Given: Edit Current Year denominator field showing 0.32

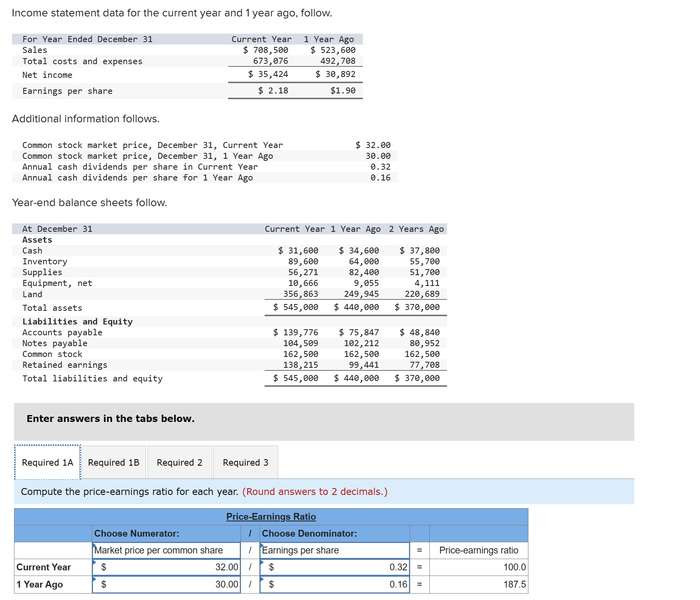Looking at the screenshot, I should 335,567.
